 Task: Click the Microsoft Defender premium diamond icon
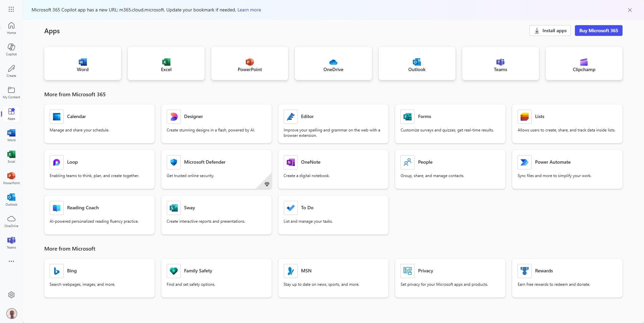coord(267,184)
